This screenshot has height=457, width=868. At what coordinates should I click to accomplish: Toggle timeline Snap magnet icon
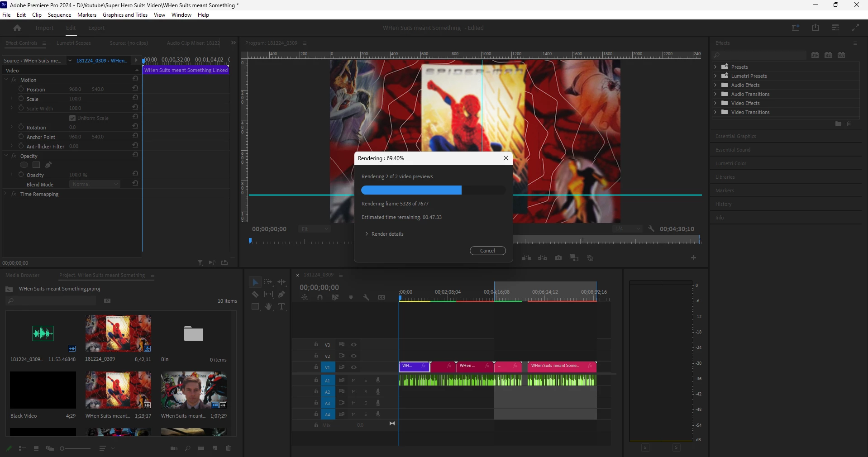[x=320, y=297]
